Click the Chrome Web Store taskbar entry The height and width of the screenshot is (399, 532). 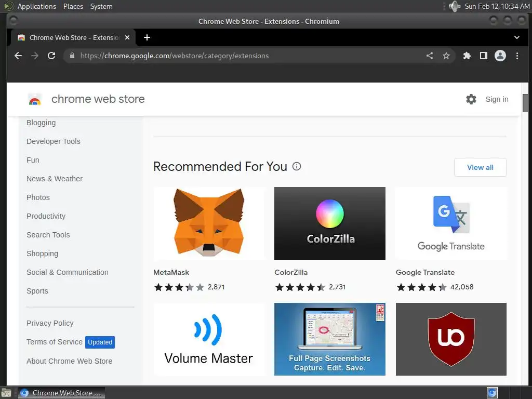click(61, 393)
